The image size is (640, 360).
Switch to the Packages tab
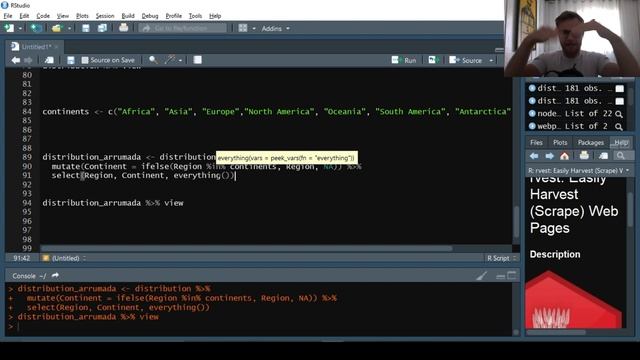click(x=591, y=142)
